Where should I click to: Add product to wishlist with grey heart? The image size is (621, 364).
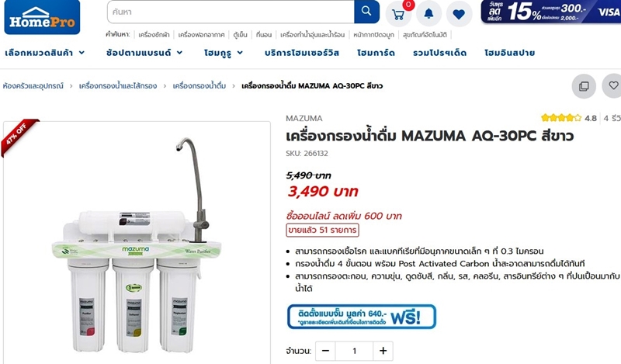point(612,85)
